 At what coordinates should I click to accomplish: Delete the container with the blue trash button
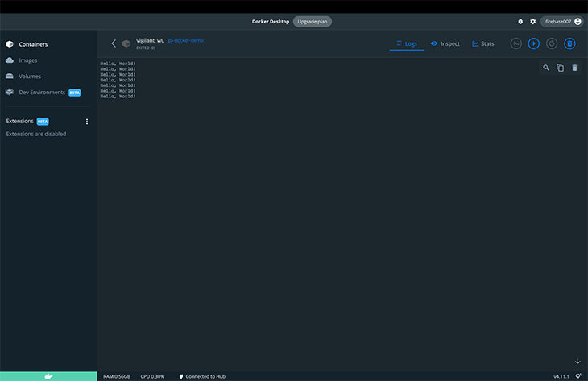(x=569, y=43)
